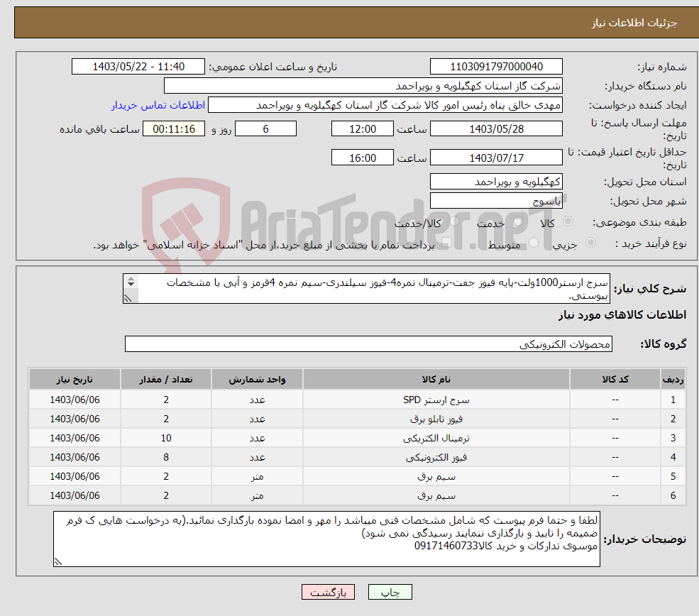Select the جزیی purchase type radio
This screenshot has height=616, width=699.
[x=590, y=243]
